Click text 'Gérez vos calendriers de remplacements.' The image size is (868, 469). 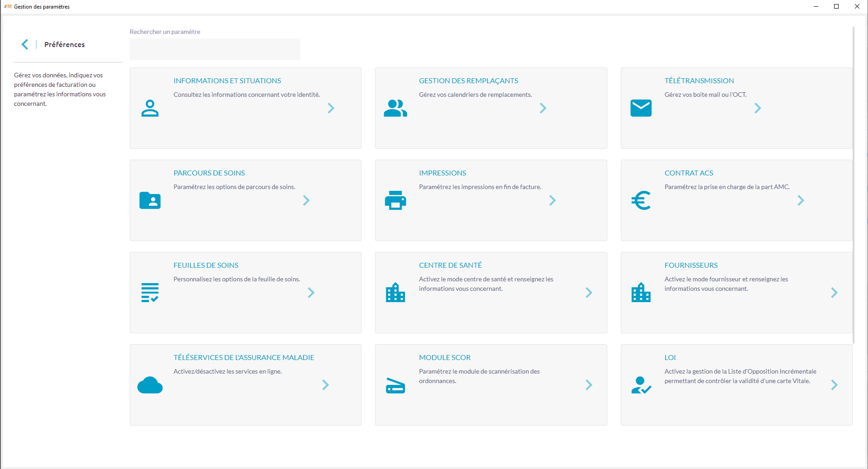pyautogui.click(x=475, y=95)
